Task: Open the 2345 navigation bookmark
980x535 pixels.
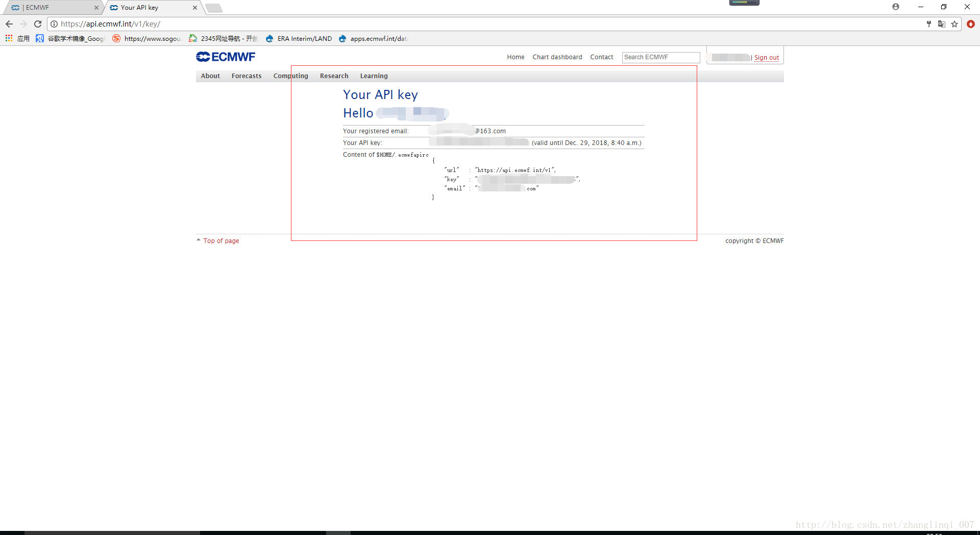Action: [223, 38]
